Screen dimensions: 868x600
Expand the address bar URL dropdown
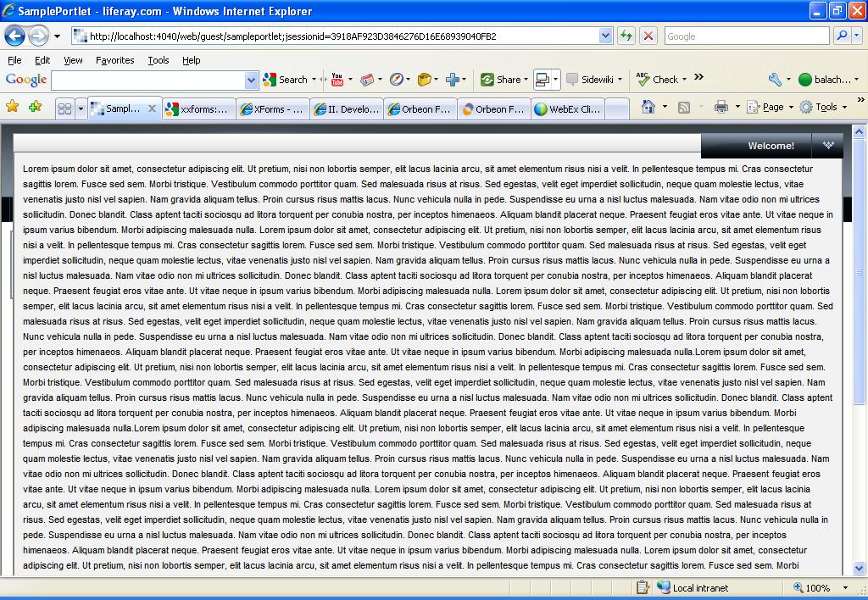605,36
